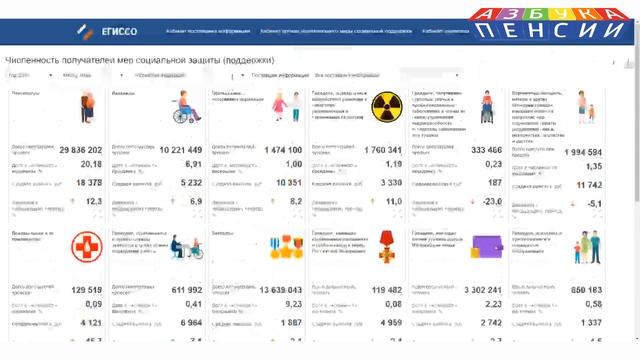Click the green up arrow beside 11,0
Image resolution: width=640 pixels, height=360 pixels.
point(372,201)
